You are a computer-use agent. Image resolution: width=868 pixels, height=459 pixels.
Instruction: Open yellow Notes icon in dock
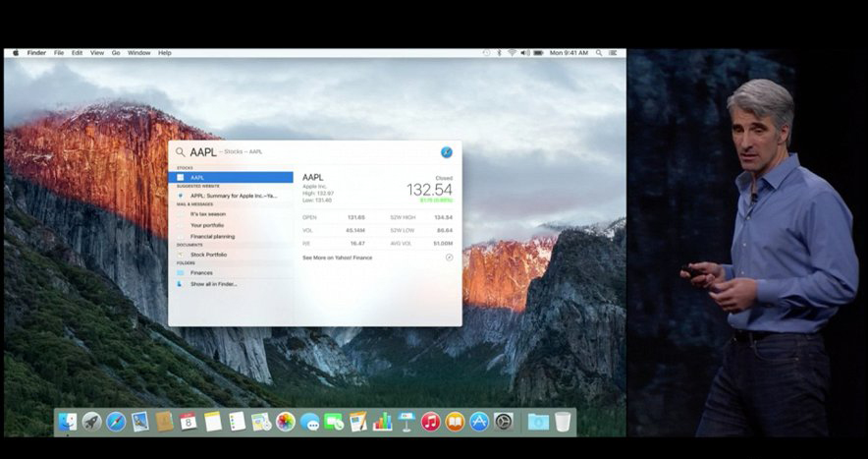(x=212, y=422)
